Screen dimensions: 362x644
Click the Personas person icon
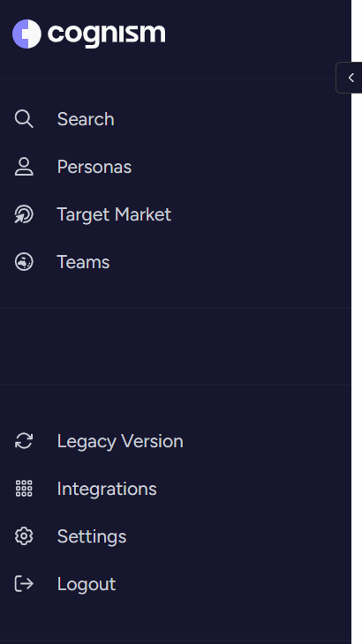24,167
